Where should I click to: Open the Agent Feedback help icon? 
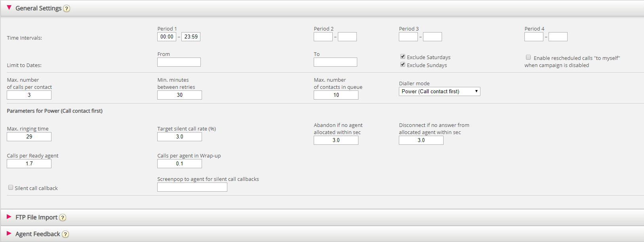(65, 234)
